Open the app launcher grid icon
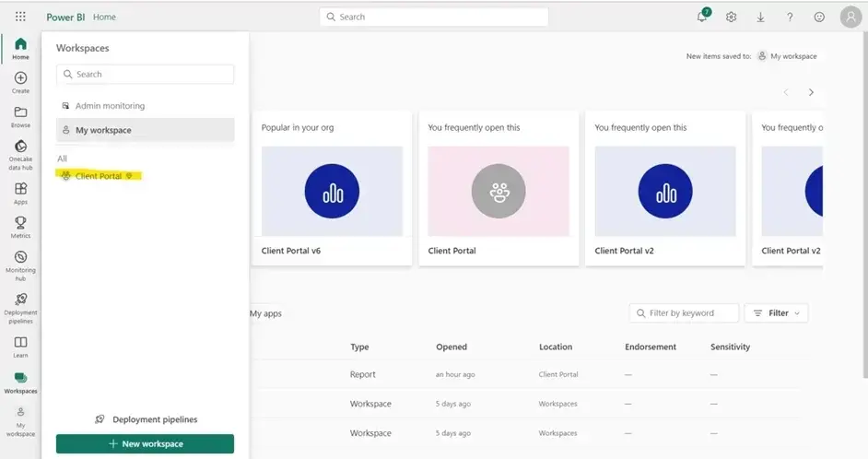This screenshot has width=868, height=459. pos(20,17)
